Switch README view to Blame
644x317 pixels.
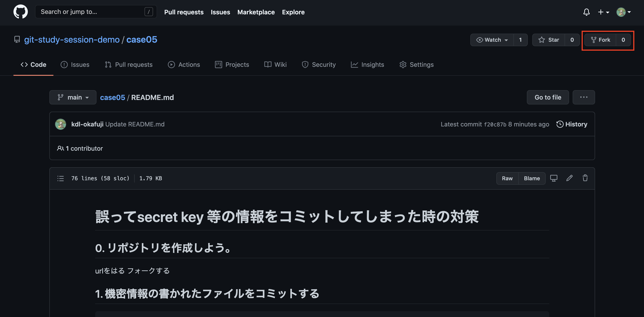click(x=532, y=178)
